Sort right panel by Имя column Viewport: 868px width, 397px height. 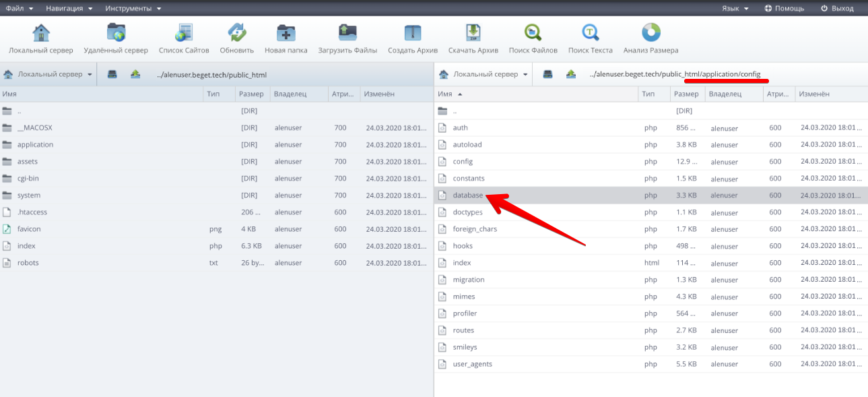point(537,94)
